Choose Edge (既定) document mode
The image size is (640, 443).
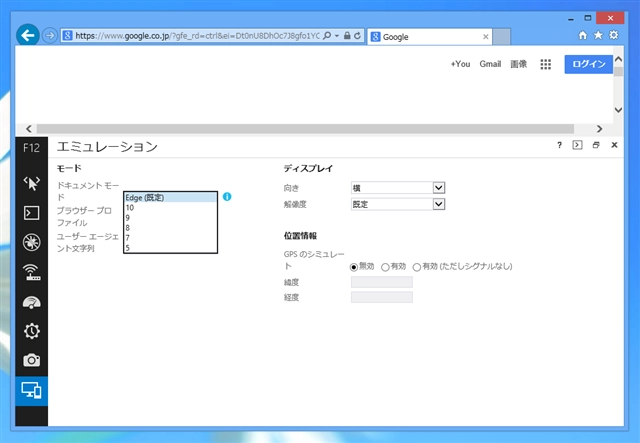(x=170, y=198)
